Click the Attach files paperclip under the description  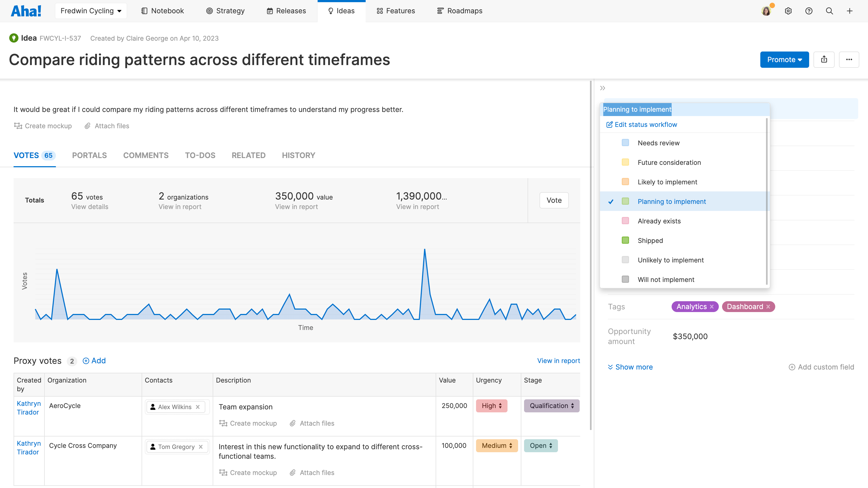pyautogui.click(x=107, y=126)
